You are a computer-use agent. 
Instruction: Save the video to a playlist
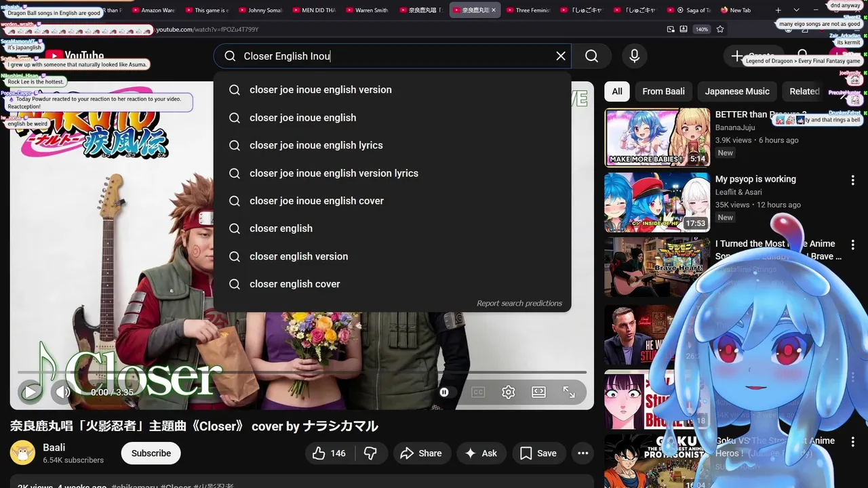pyautogui.click(x=538, y=453)
